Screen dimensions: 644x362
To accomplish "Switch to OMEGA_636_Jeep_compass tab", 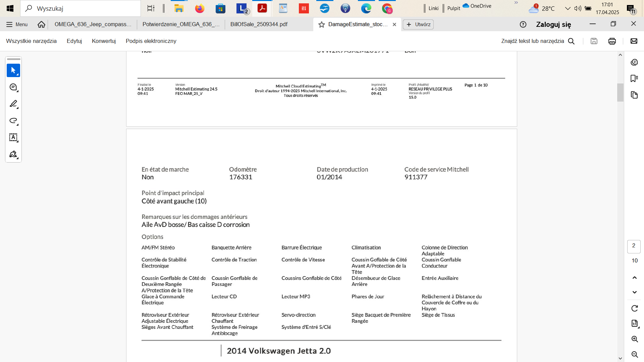I will click(x=93, y=24).
